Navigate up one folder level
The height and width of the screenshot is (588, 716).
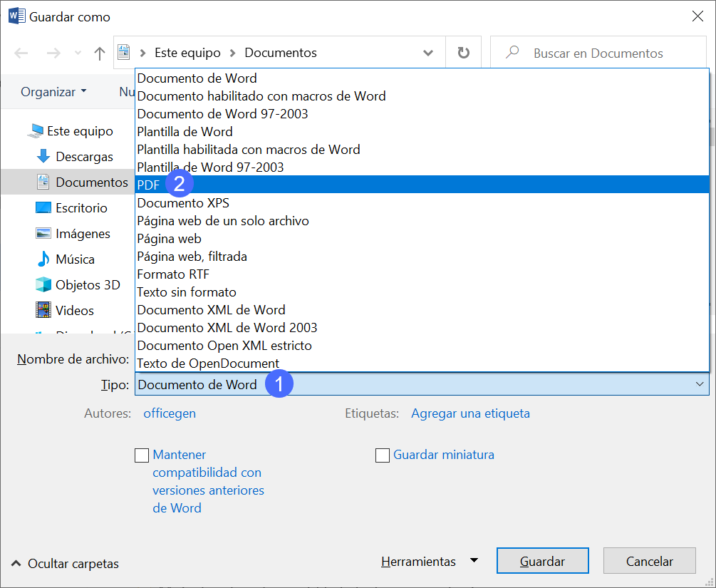pyautogui.click(x=99, y=53)
